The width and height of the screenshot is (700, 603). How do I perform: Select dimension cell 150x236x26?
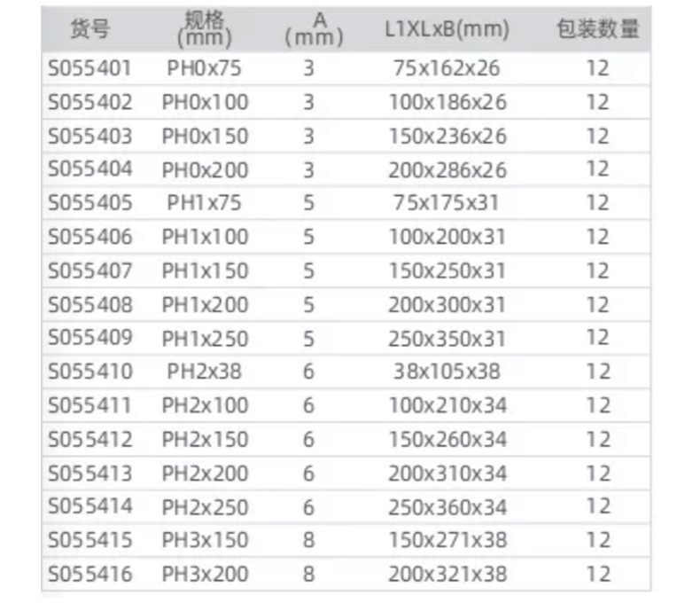click(447, 136)
